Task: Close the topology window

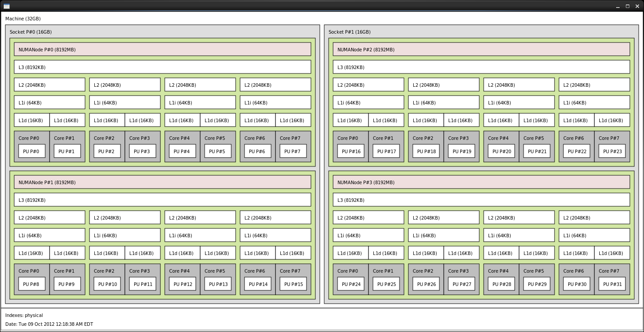Action: (x=637, y=6)
